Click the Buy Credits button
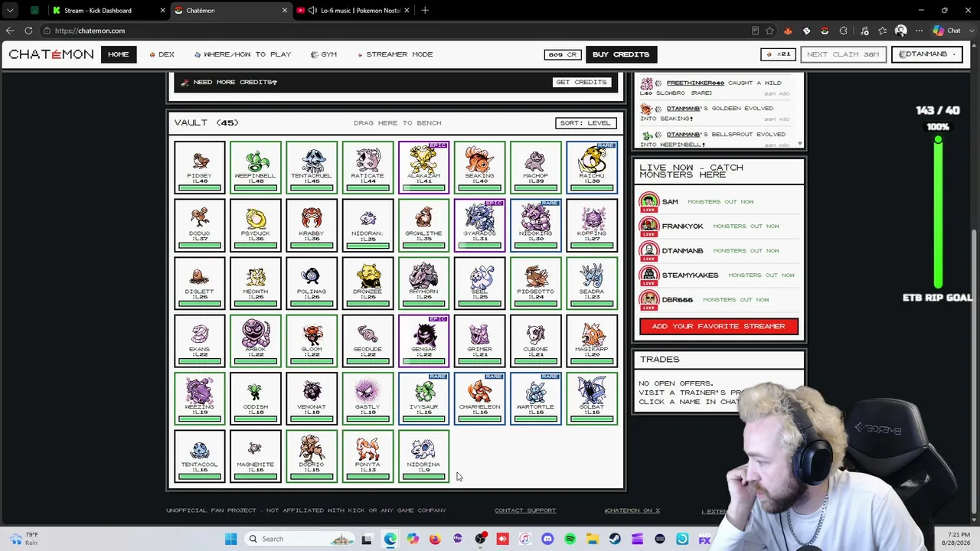Screen dimensions: 980x551 [621, 54]
